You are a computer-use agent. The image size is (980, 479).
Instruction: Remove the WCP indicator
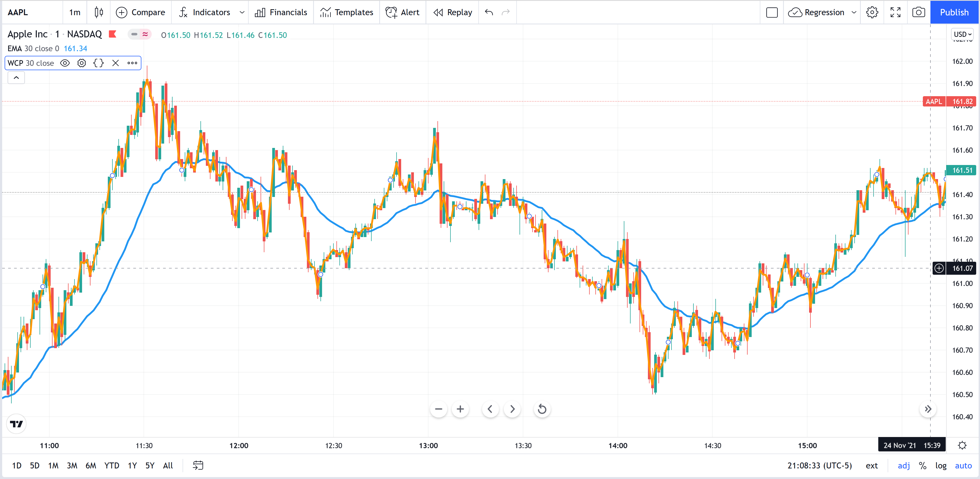pyautogui.click(x=116, y=63)
